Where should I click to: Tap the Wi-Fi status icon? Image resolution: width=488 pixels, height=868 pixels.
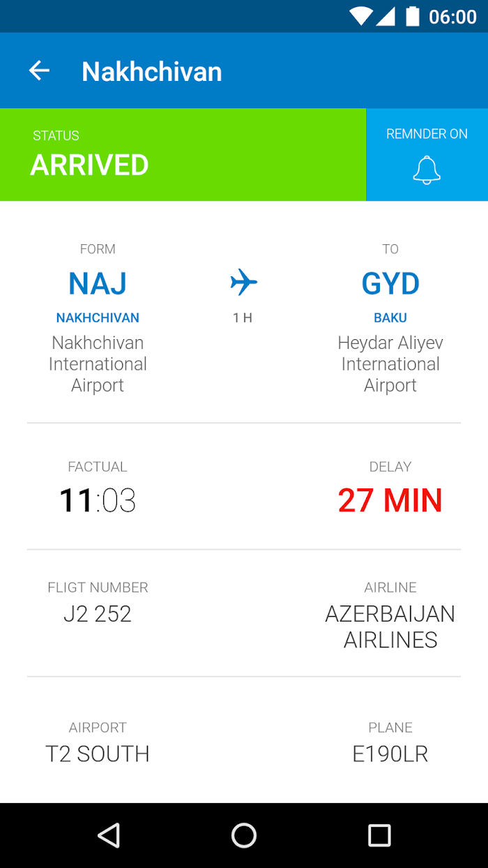[x=361, y=16]
